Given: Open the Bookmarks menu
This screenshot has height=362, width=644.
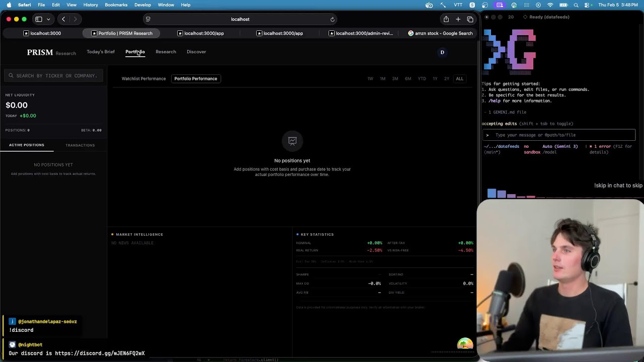Looking at the screenshot, I should (116, 5).
